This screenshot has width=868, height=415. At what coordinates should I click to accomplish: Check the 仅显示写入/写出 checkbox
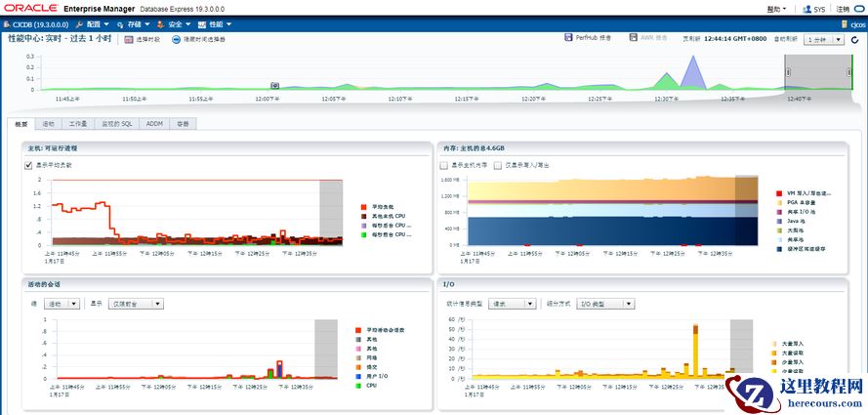point(498,165)
